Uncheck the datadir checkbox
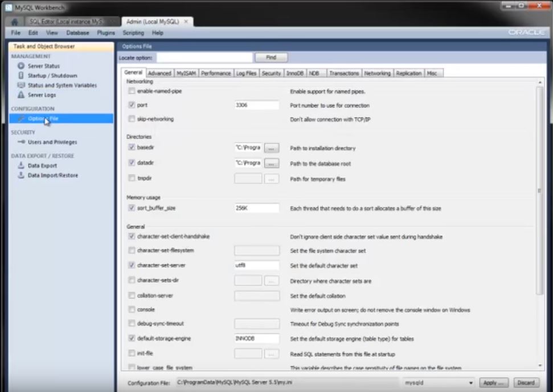The width and height of the screenshot is (553, 392). (x=132, y=162)
